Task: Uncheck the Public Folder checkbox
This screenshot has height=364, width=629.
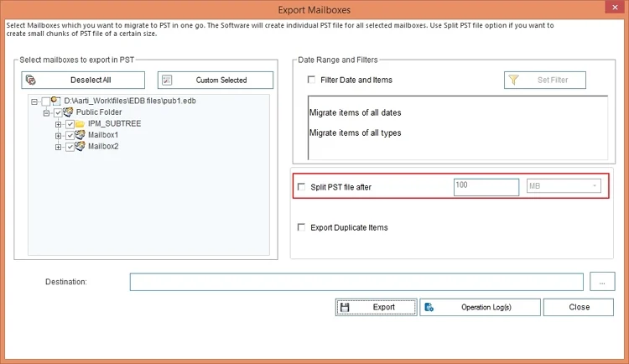Action: (58, 112)
